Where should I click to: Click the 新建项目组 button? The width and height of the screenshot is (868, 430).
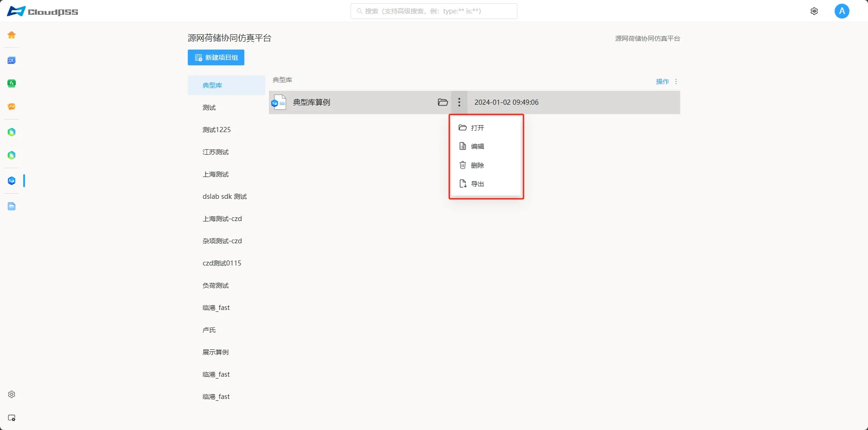(x=216, y=57)
